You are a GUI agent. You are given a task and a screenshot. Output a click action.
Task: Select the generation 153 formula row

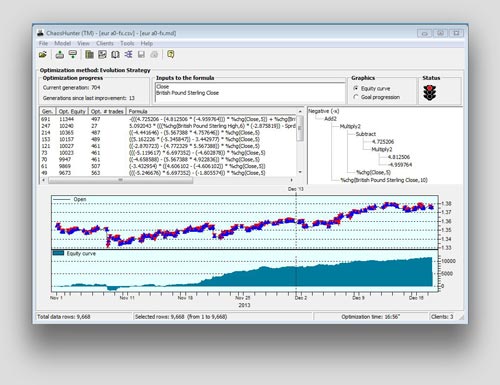(168, 139)
